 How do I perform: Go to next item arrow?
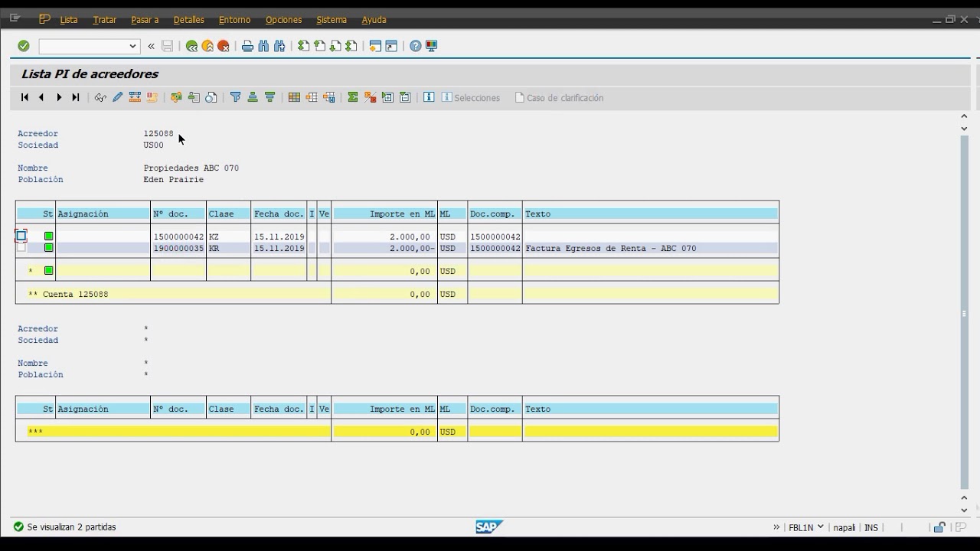(59, 97)
